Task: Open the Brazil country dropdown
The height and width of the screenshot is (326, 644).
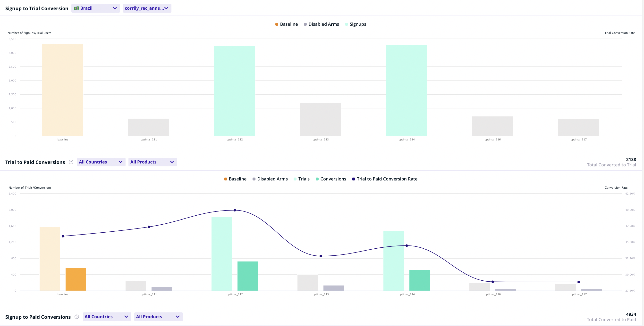Action: coord(95,8)
